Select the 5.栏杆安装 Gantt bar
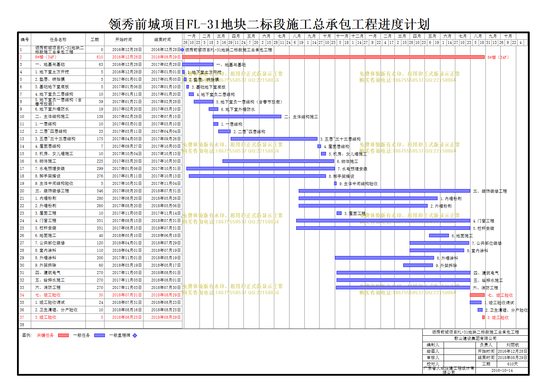The width and height of the screenshot is (546, 392). pyautogui.click(x=383, y=228)
